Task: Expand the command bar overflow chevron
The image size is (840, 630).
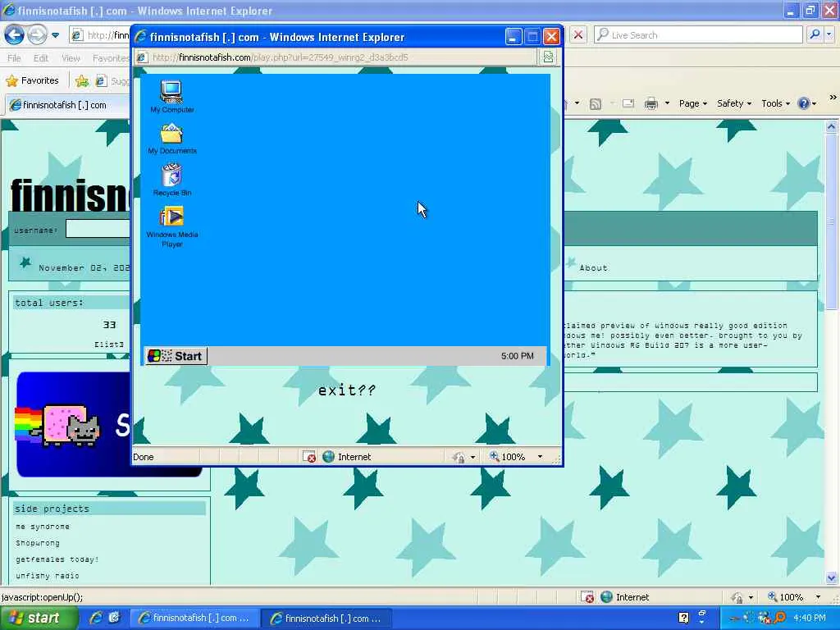Action: click(833, 98)
